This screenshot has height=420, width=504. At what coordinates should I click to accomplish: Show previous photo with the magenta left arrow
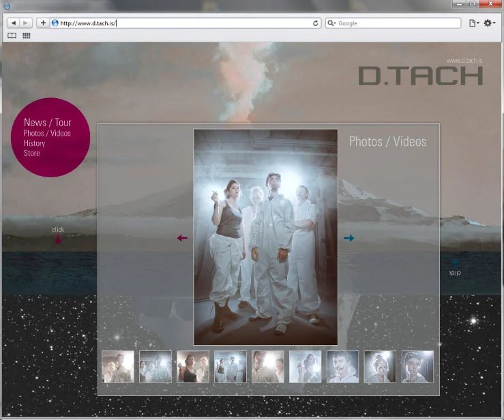(x=182, y=238)
